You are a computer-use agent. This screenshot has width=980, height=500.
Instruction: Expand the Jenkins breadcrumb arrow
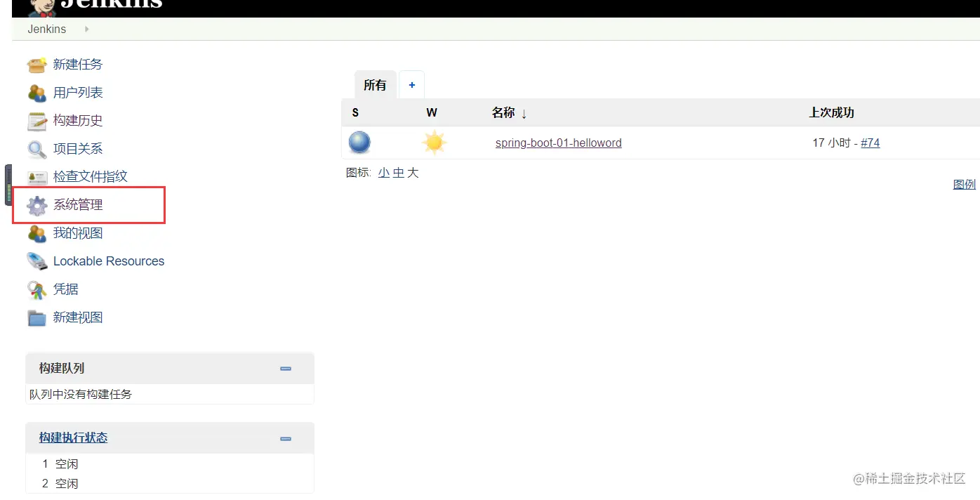(86, 29)
